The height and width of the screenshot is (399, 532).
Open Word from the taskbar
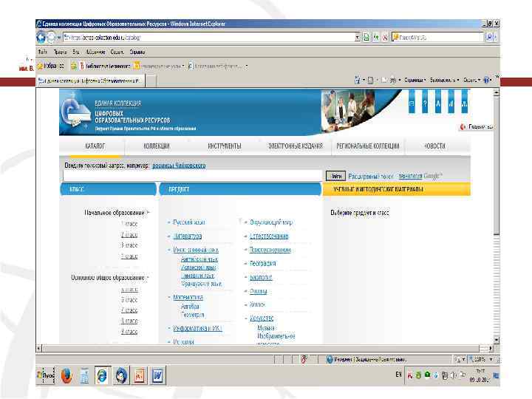click(x=157, y=375)
